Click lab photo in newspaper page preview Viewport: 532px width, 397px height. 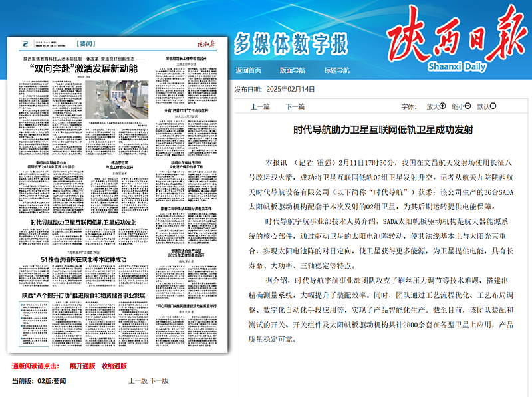(x=117, y=100)
